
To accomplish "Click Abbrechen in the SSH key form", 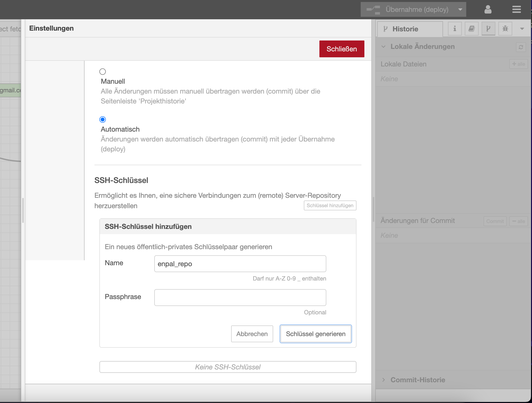I will click(252, 334).
